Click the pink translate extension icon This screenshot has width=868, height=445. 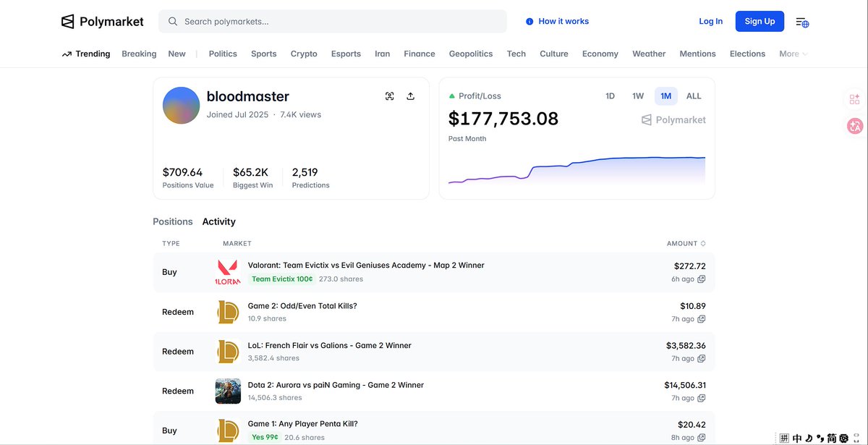tap(855, 126)
